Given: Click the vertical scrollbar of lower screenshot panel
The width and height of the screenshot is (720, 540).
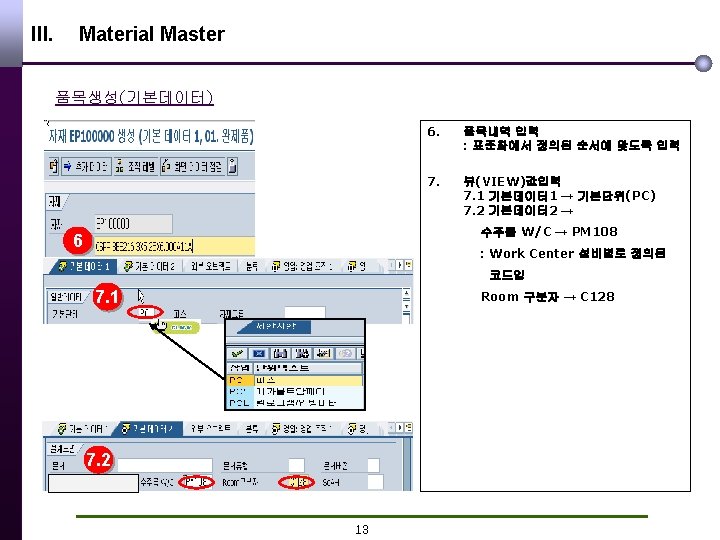Looking at the screenshot, I should pos(407,464).
